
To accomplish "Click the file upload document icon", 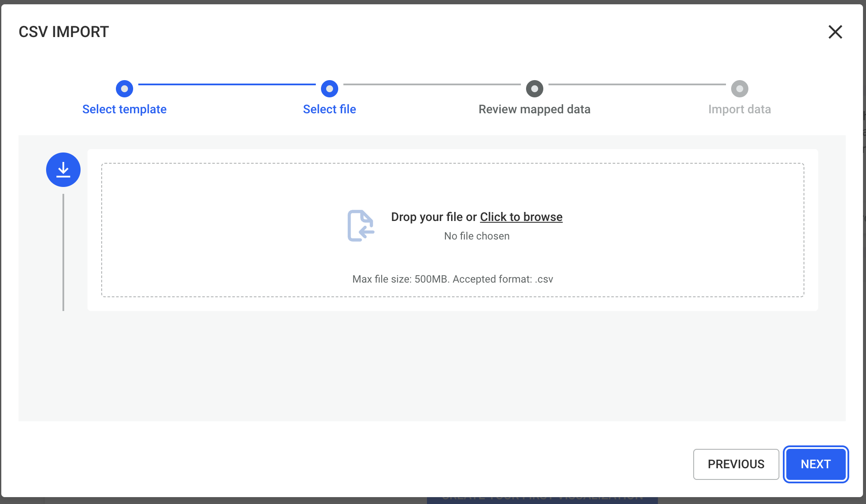I will coord(361,226).
